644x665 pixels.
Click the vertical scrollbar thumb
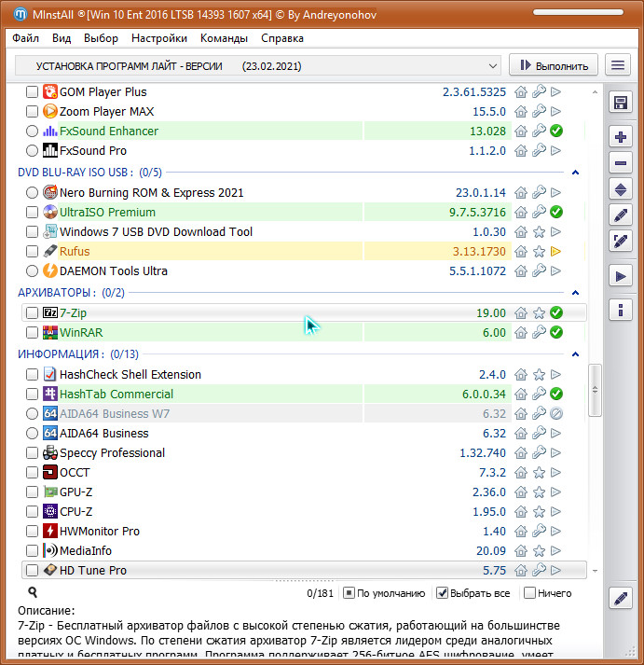595,390
